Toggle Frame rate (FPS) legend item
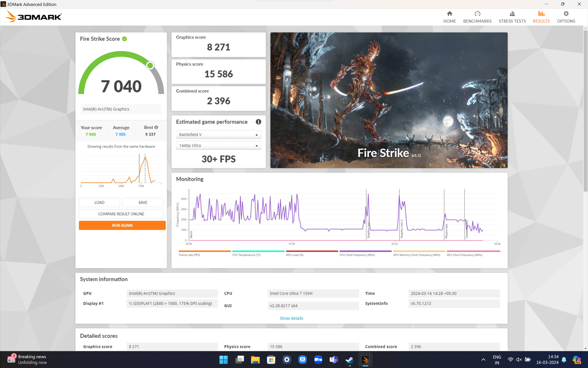Screen dimensions: 588x368 [x=205, y=253]
